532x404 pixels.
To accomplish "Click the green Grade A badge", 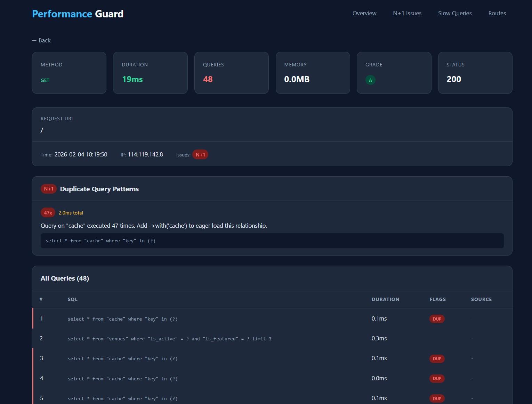I will [370, 80].
